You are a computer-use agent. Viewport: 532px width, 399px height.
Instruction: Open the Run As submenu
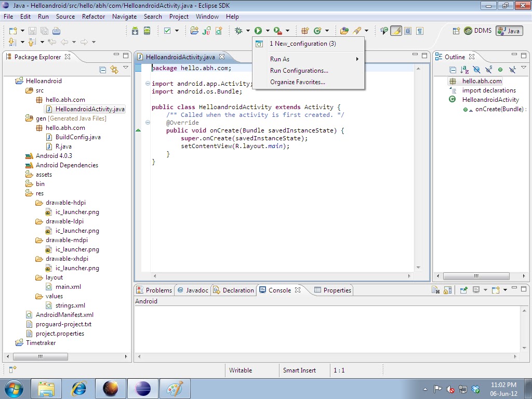pos(308,59)
